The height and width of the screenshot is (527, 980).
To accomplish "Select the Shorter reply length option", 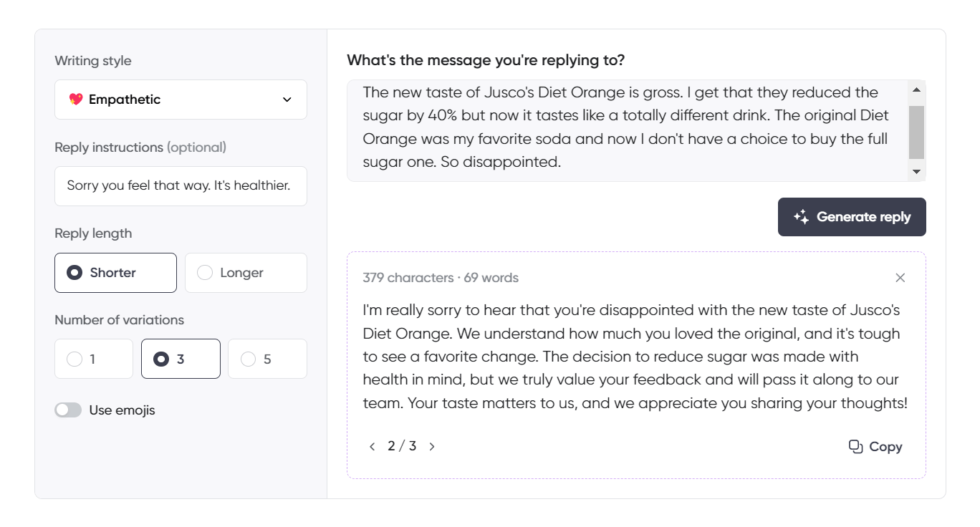I will (x=115, y=273).
